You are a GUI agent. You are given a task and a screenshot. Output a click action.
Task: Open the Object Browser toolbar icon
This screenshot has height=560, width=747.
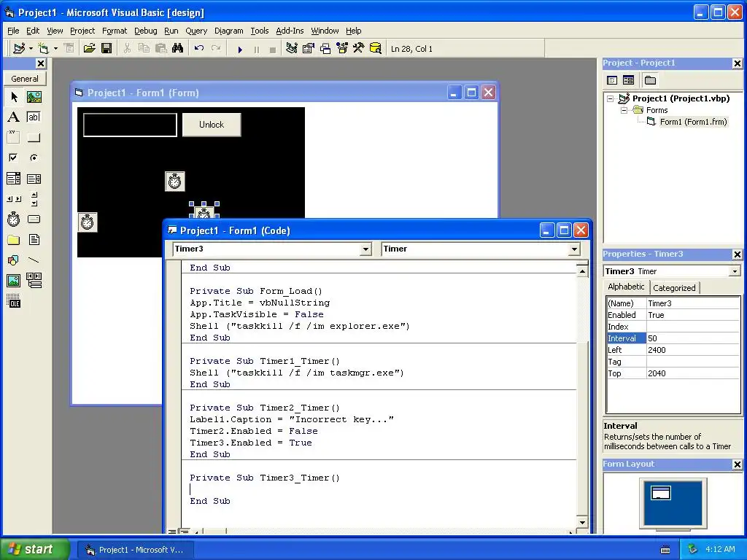tap(342, 49)
